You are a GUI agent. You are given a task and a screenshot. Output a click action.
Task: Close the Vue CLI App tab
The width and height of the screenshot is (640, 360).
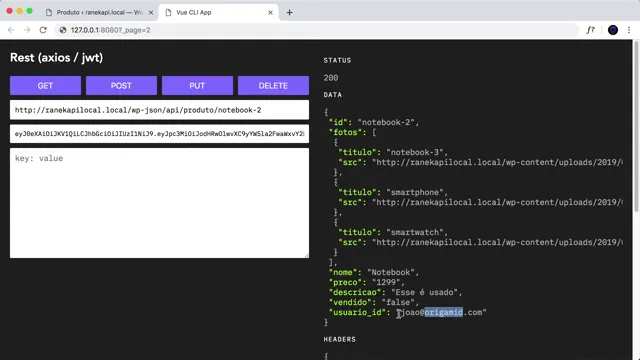[270, 13]
